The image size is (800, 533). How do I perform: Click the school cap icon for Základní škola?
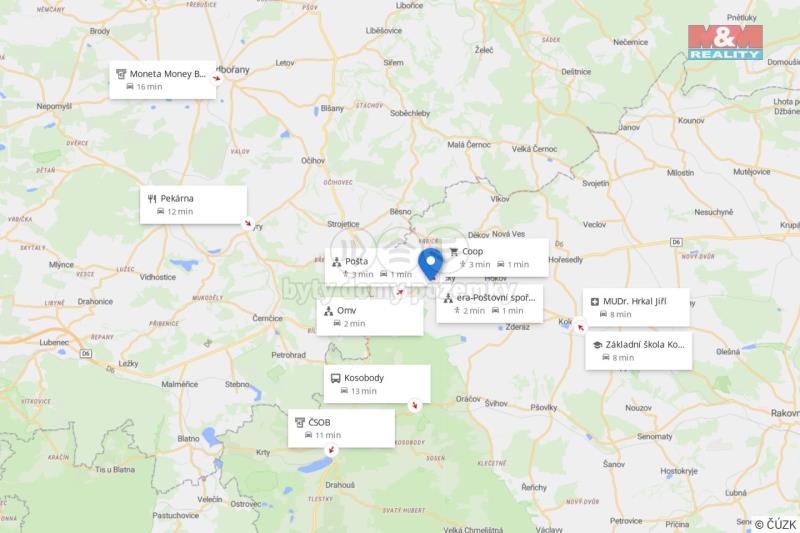[597, 345]
